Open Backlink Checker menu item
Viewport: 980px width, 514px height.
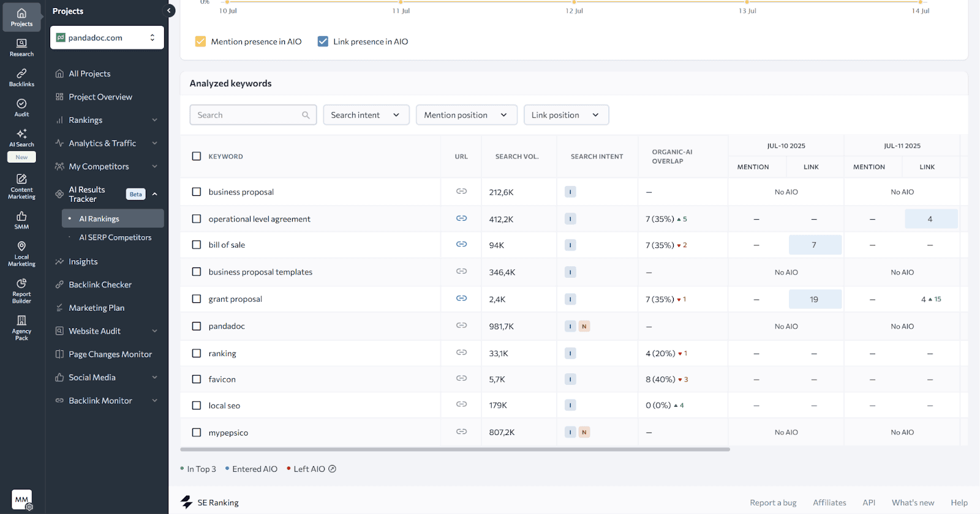click(100, 285)
